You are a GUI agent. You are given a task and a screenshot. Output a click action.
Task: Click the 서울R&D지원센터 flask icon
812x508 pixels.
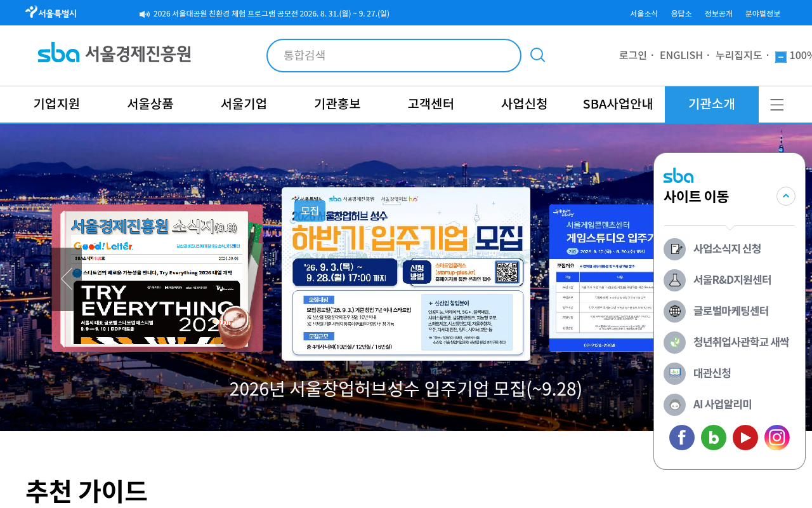(x=675, y=280)
